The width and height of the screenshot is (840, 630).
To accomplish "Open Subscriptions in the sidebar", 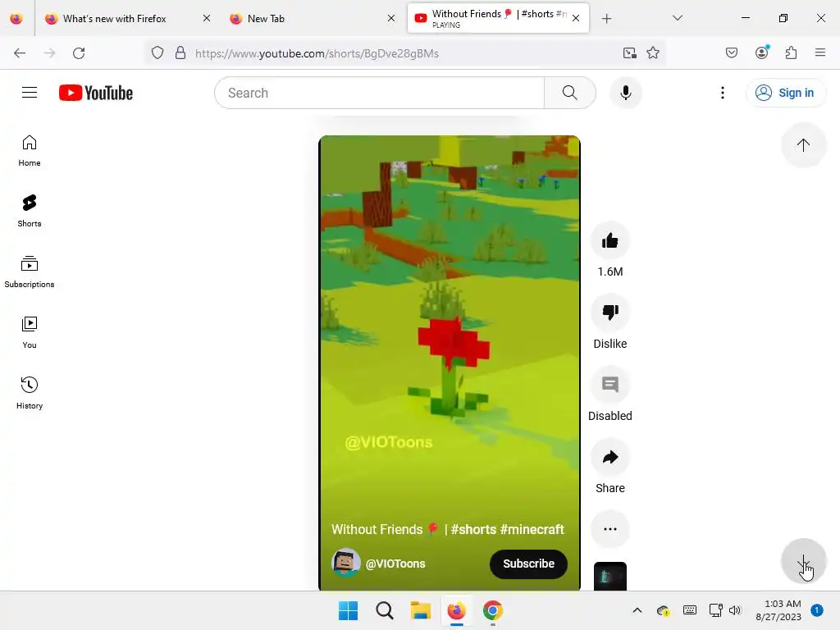I will 30,272.
